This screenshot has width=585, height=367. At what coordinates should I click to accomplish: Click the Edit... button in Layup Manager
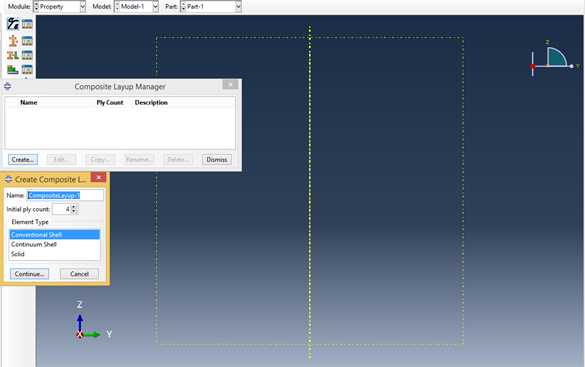tap(62, 160)
